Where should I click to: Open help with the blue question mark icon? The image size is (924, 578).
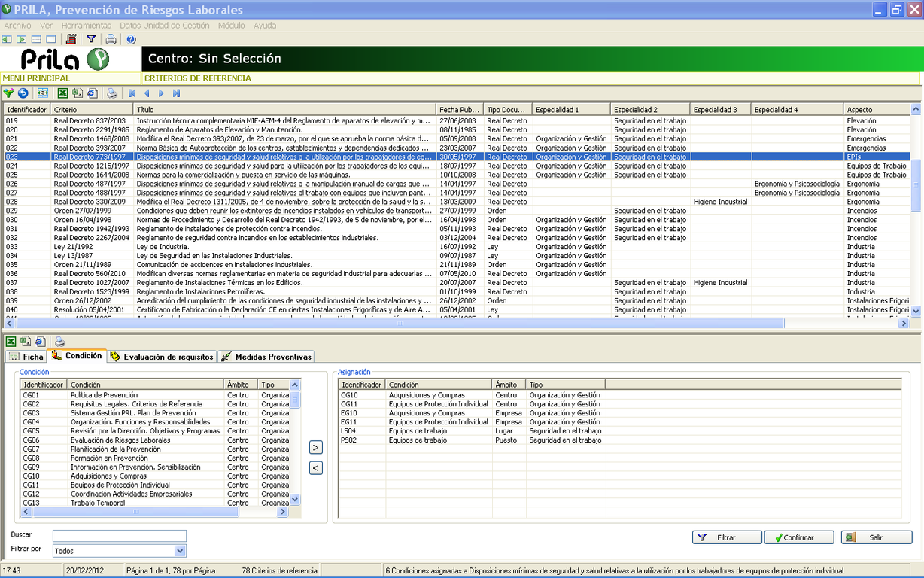(x=131, y=39)
